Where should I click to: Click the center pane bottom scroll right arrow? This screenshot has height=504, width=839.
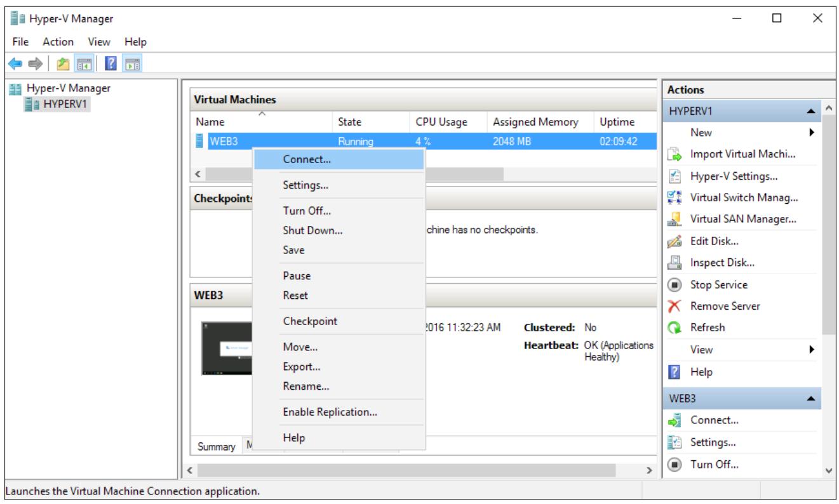(x=649, y=470)
